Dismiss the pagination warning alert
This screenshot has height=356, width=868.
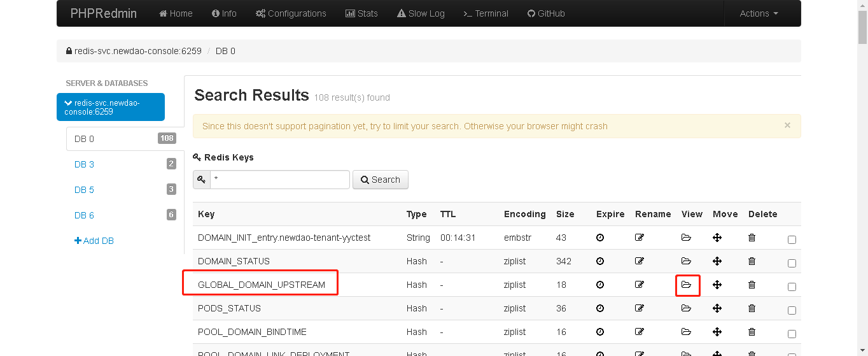[x=787, y=125]
